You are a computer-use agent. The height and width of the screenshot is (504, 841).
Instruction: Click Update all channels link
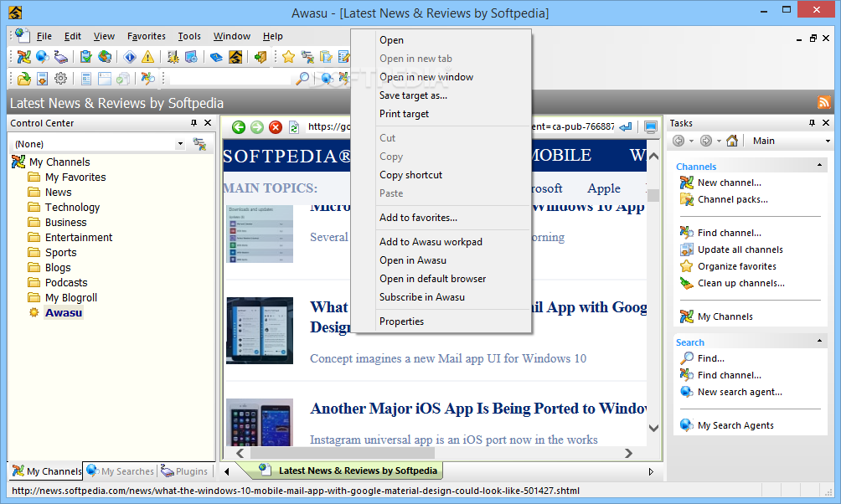pos(740,249)
